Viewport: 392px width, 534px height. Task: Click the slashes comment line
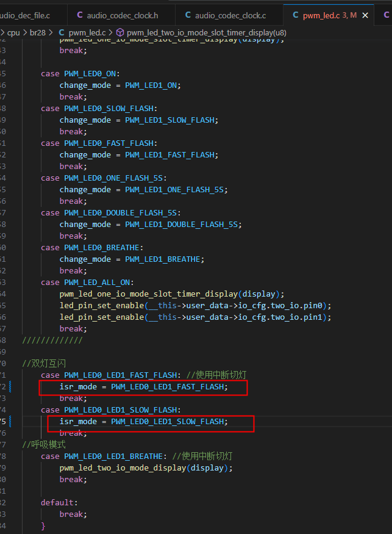(x=52, y=340)
